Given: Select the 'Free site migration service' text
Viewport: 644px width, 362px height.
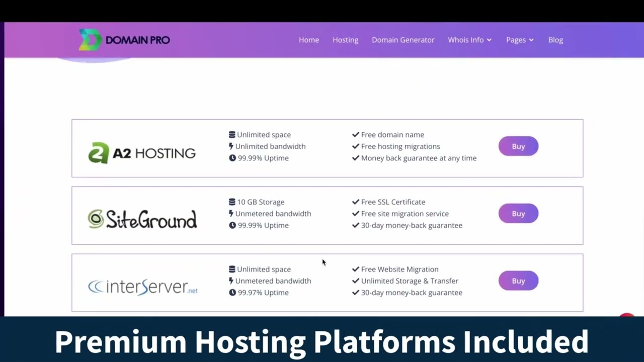Looking at the screenshot, I should [405, 214].
